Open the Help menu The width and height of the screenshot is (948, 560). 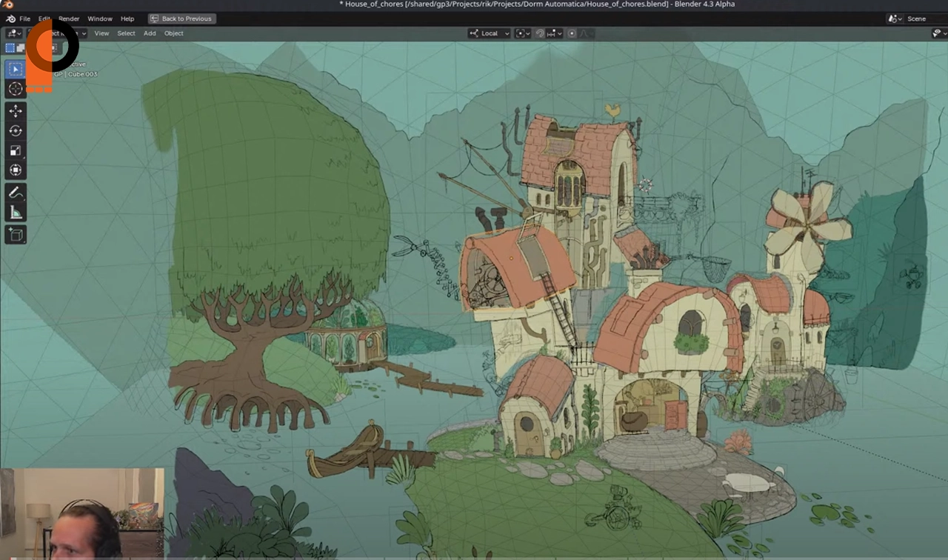[127, 19]
